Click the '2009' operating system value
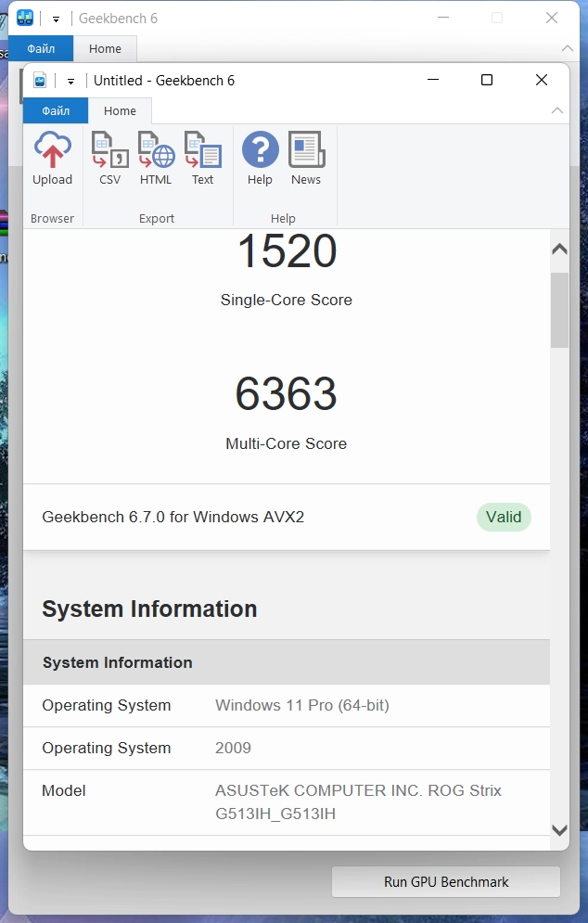This screenshot has width=588, height=923. 233,748
